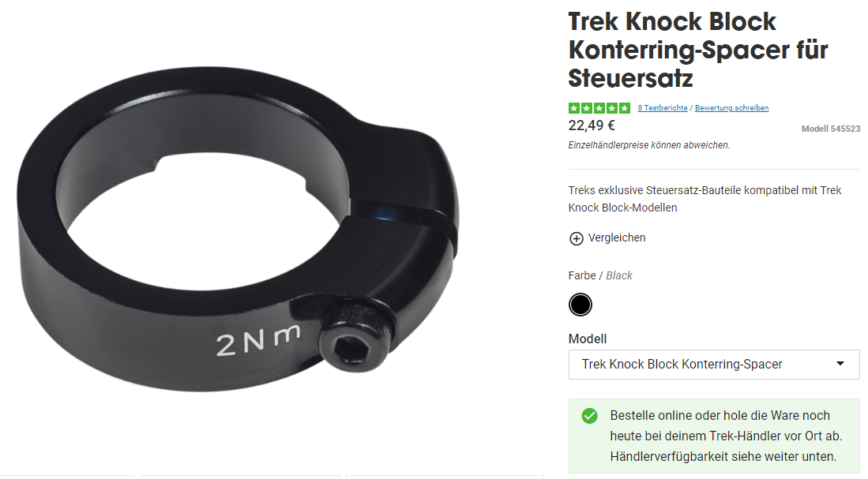Image resolution: width=868 pixels, height=479 pixels.
Task: Click the Modell 545523 number text
Action: point(830,129)
